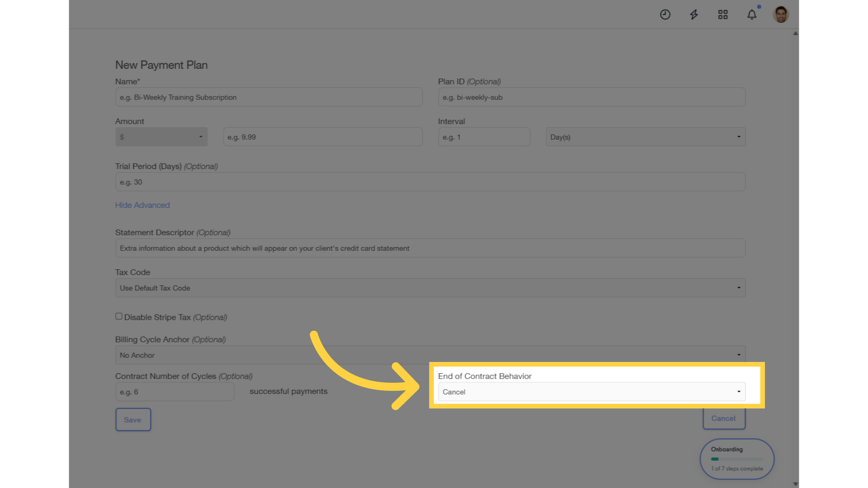Open the notifications bell

(752, 14)
